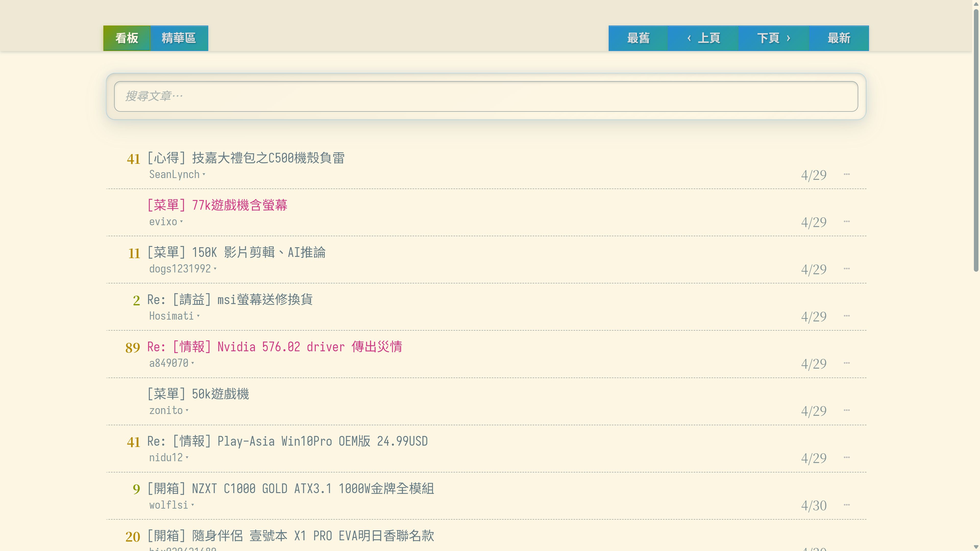Click author name evixo
This screenshot has width=980, height=551.
point(163,222)
